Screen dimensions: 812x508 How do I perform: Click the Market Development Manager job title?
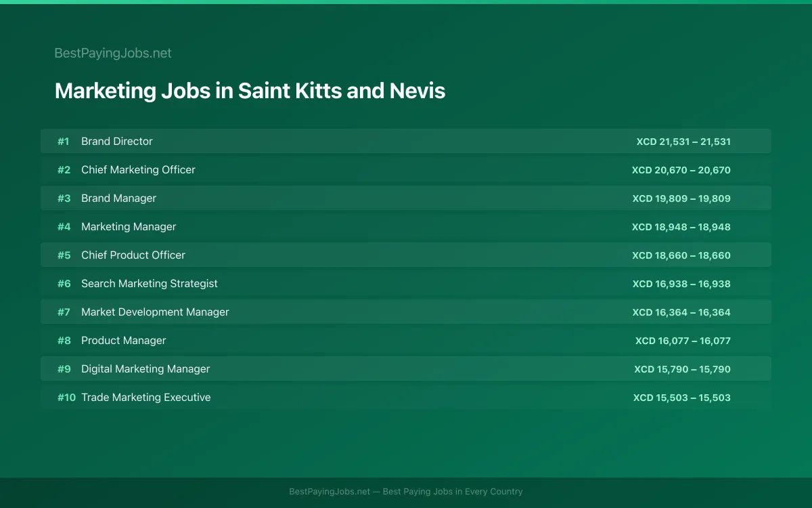pos(155,312)
